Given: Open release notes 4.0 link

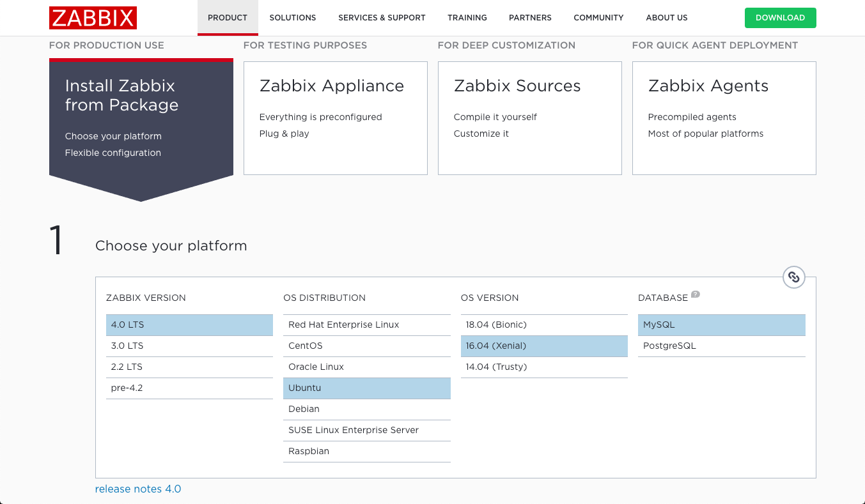Looking at the screenshot, I should [138, 489].
